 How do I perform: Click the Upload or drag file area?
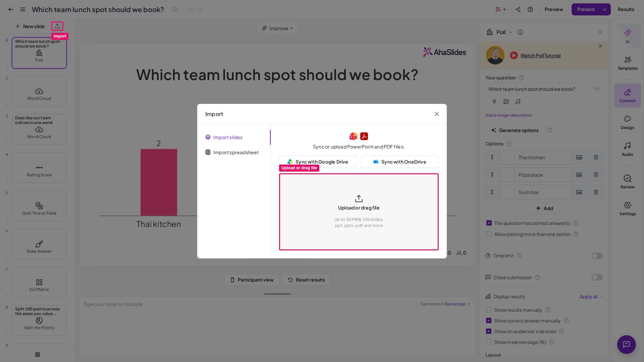pyautogui.click(x=359, y=212)
